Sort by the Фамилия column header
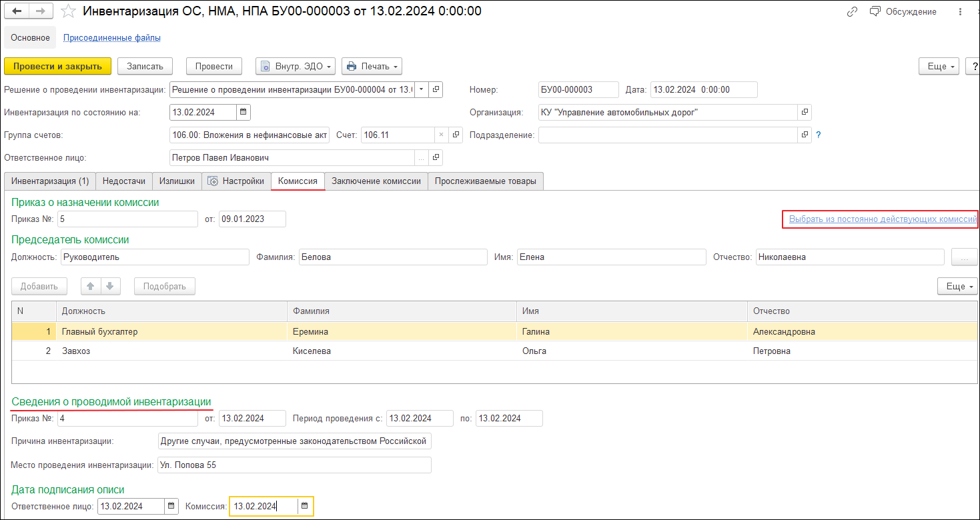Screen dimensions: 980x520 coord(402,311)
